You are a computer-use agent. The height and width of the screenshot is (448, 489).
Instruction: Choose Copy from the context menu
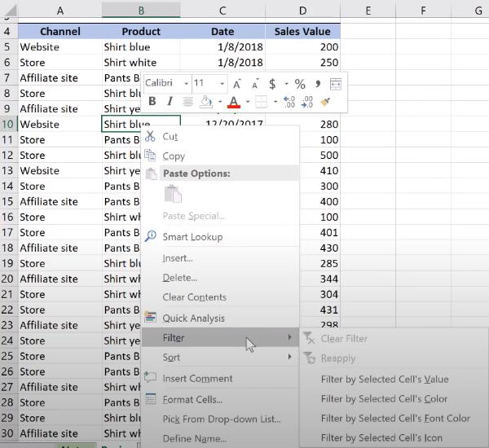click(221, 156)
